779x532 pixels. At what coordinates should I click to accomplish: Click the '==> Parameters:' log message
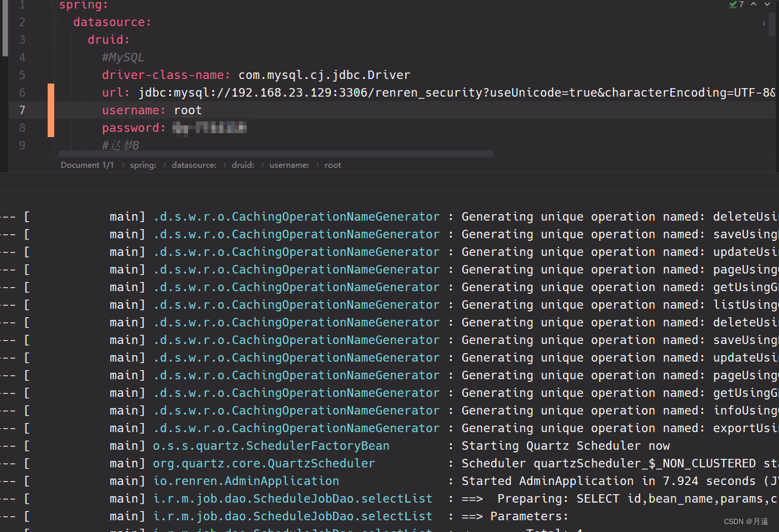tap(515, 516)
